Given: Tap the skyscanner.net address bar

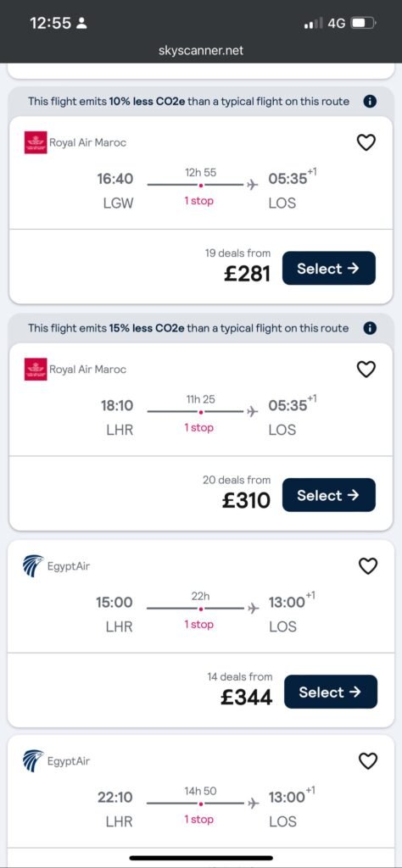Looking at the screenshot, I should (201, 51).
